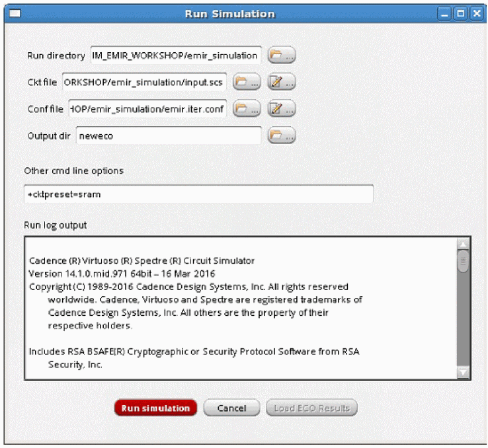Edit the Conf file

click(281, 109)
